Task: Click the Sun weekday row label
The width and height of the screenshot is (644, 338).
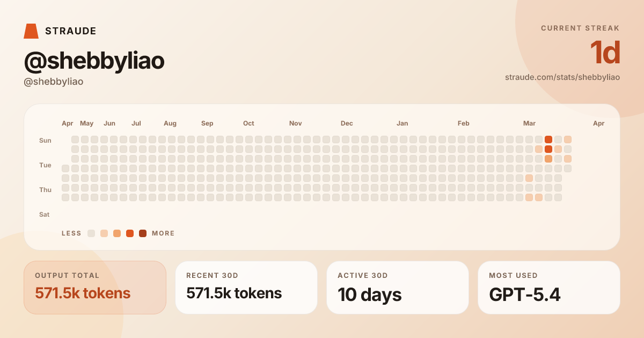Action: point(45,141)
